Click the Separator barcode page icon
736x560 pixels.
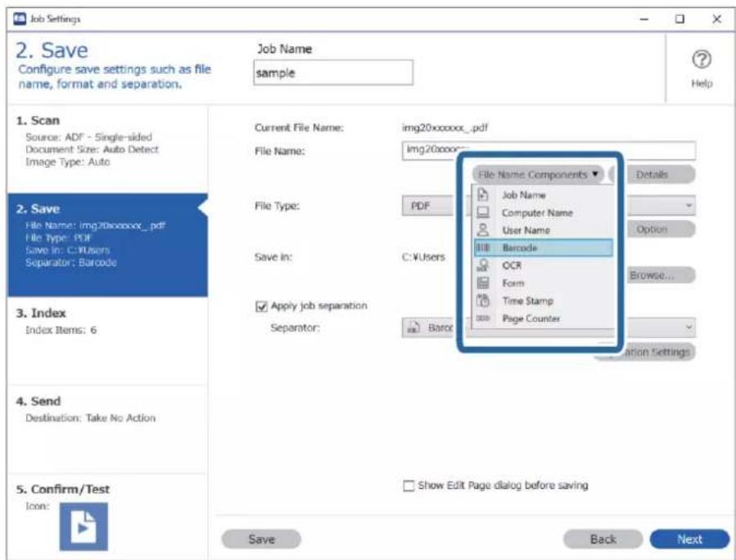point(413,327)
